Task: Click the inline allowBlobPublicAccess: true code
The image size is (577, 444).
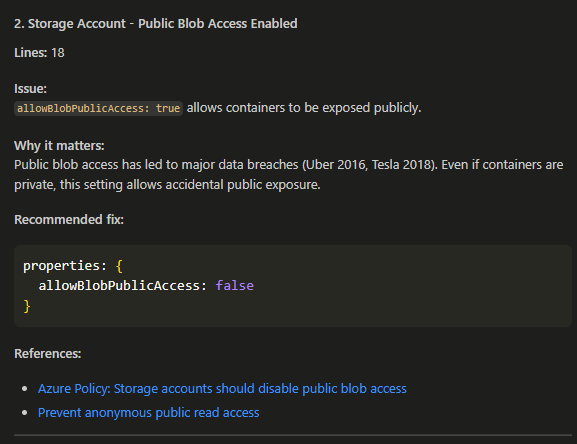Action: click(98, 108)
